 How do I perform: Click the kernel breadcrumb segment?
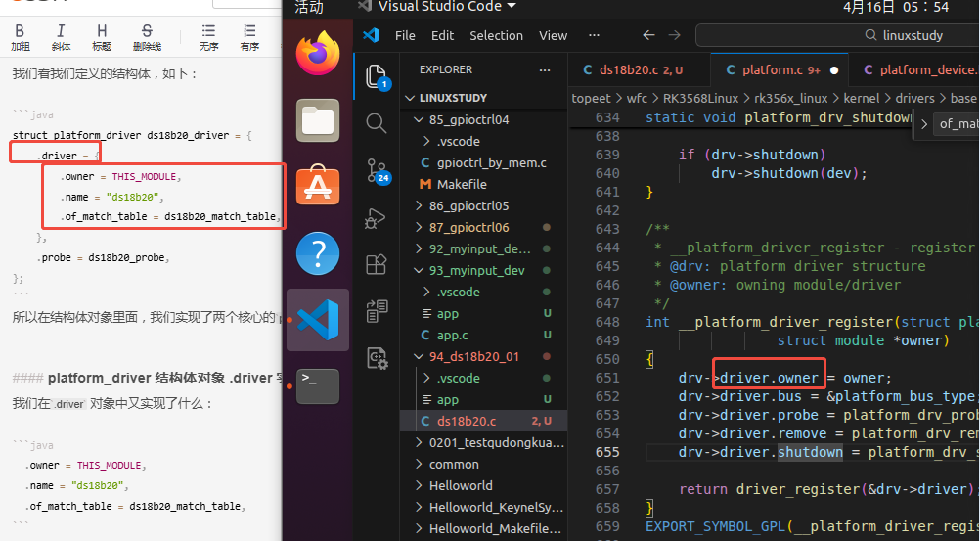click(862, 98)
